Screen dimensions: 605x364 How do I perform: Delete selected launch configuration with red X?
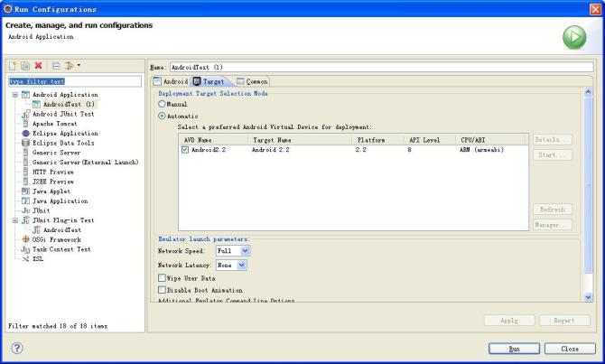pyautogui.click(x=38, y=66)
